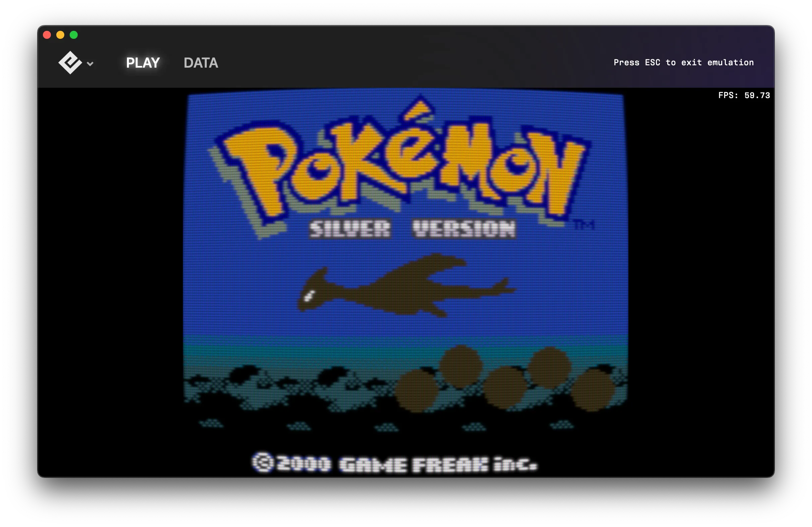Open the dropdown chevron beside the emulator logo
Viewport: 812px width, 527px height.
(x=90, y=63)
